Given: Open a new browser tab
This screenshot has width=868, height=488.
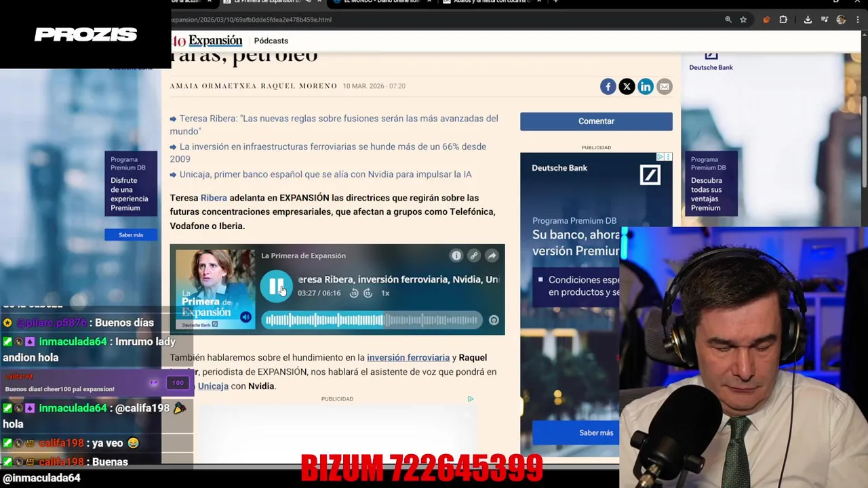Looking at the screenshot, I should pos(555,2).
